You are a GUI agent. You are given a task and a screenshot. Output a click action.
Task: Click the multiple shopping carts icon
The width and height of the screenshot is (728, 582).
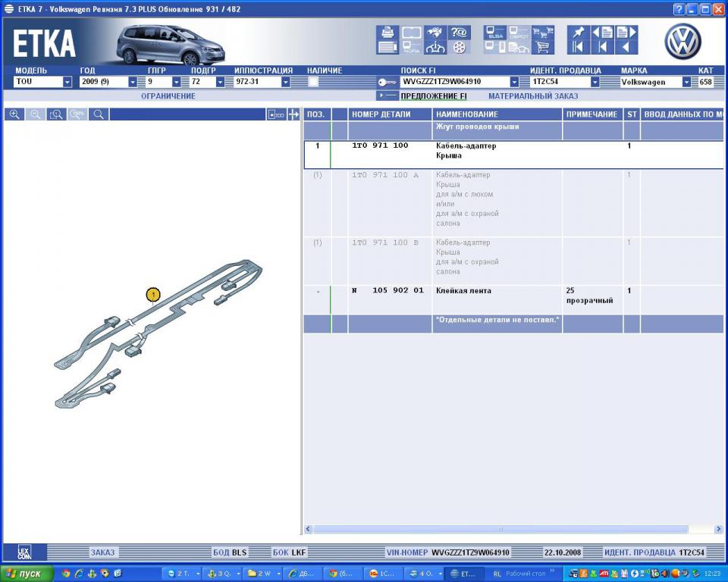(542, 32)
